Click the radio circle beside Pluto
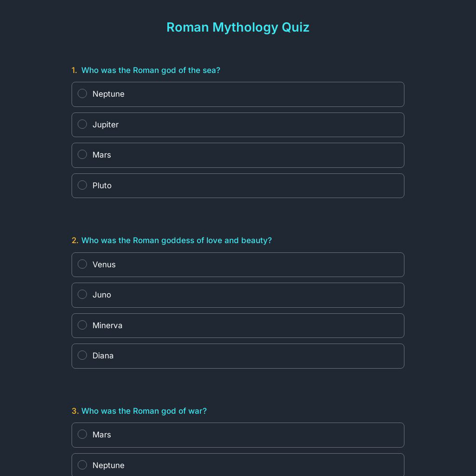476x476 pixels. tap(82, 185)
